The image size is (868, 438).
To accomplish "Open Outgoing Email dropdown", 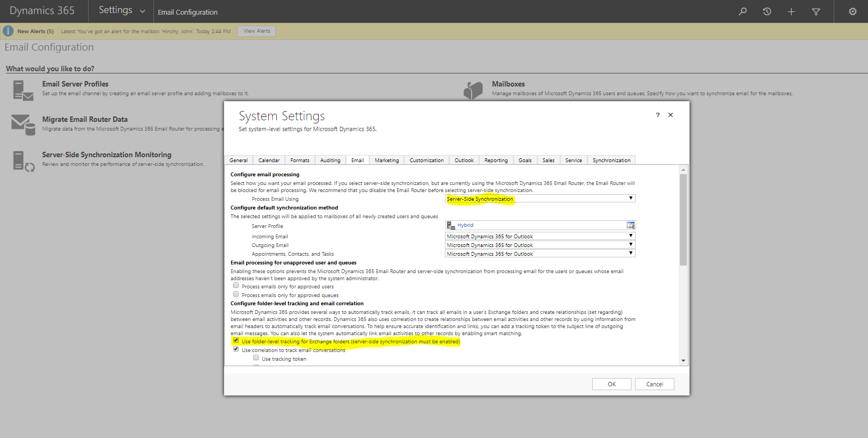I will [x=540, y=245].
